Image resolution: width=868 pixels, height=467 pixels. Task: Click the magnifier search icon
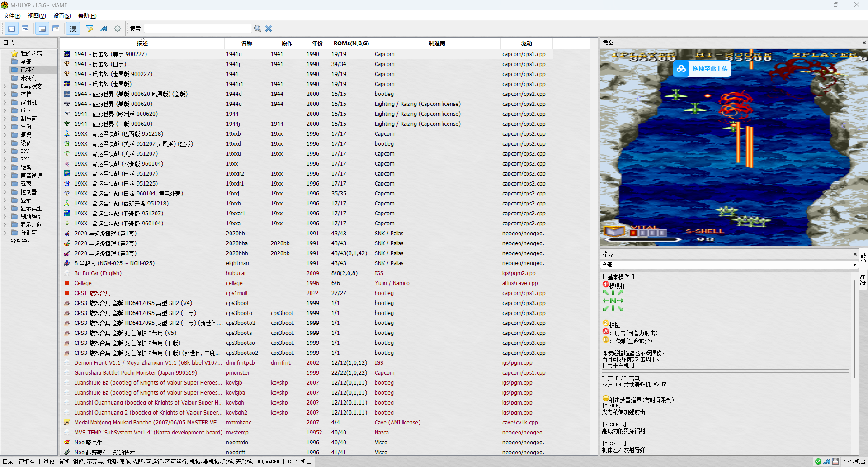(258, 29)
